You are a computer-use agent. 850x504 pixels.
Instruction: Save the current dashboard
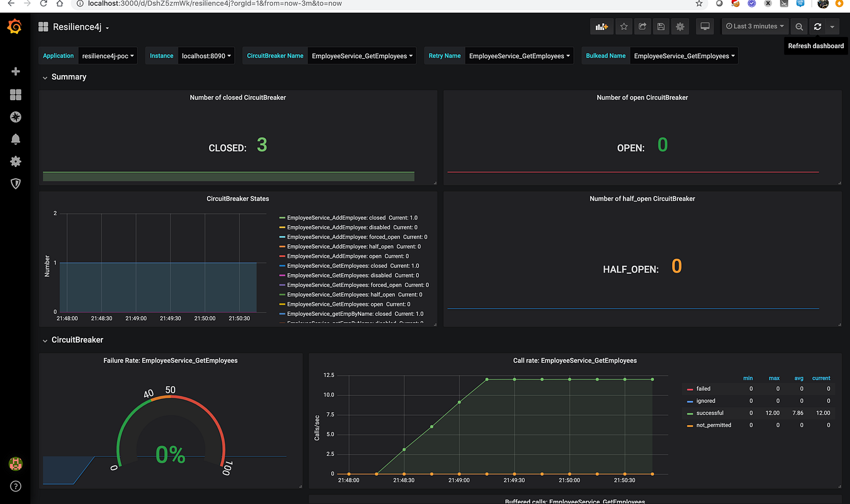click(x=661, y=26)
